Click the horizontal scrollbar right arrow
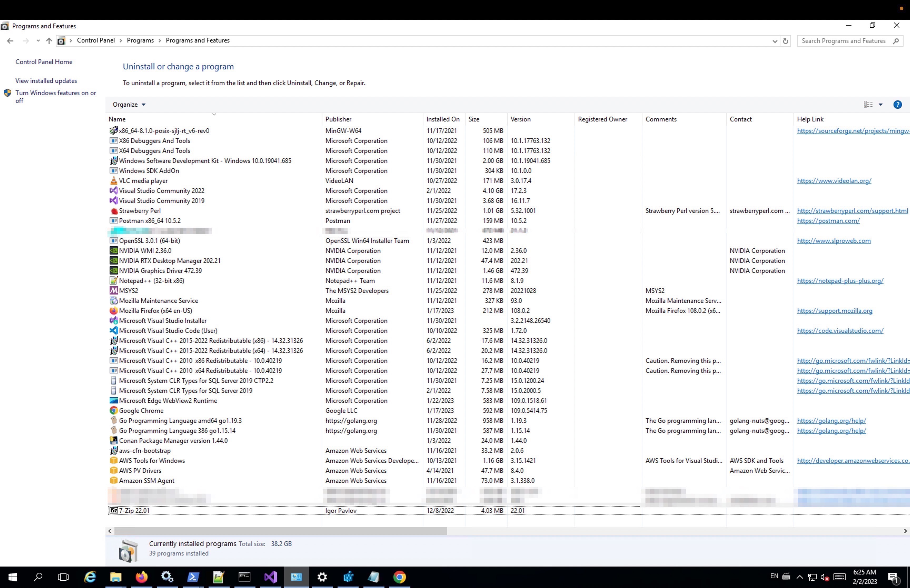Viewport: 910px width, 588px height. (x=905, y=531)
